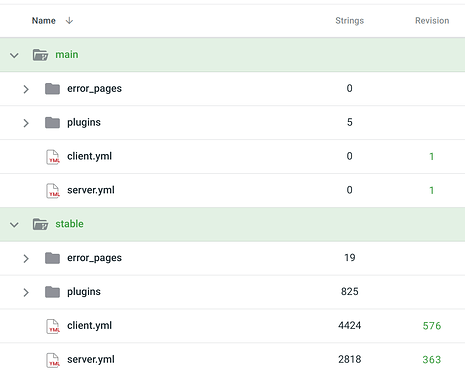Open the stable branch link
465x375 pixels.
tap(69, 224)
